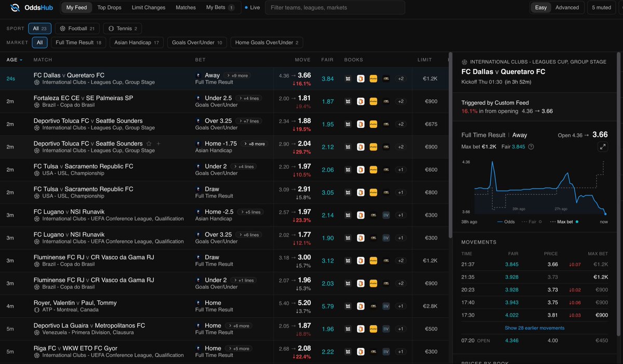Click orange bookmaker icon in Fortaleza row
Image resolution: width=623 pixels, height=364 pixels.
point(361,102)
